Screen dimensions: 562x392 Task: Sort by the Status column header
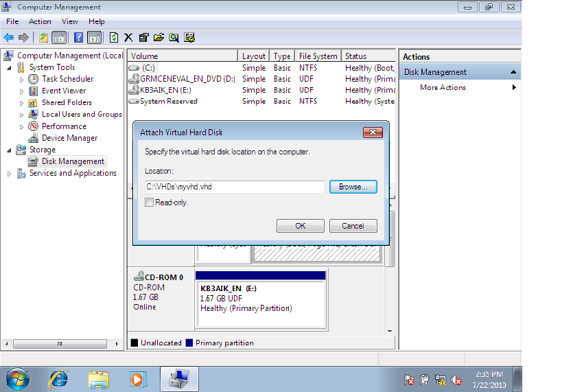(x=368, y=56)
